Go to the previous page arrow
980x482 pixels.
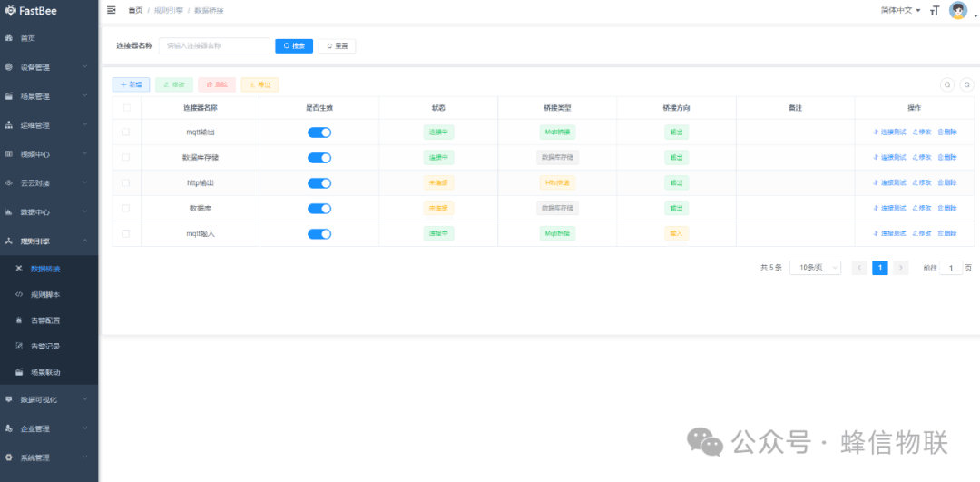(859, 268)
